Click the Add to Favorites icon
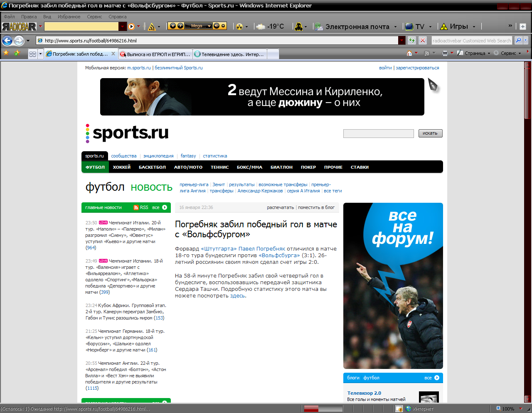Image resolution: width=532 pixels, height=413 pixels. (17, 53)
